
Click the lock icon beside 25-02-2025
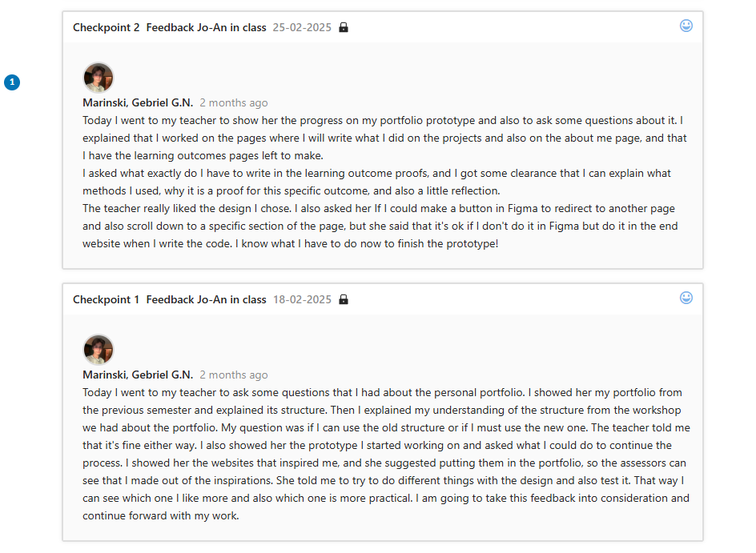344,27
